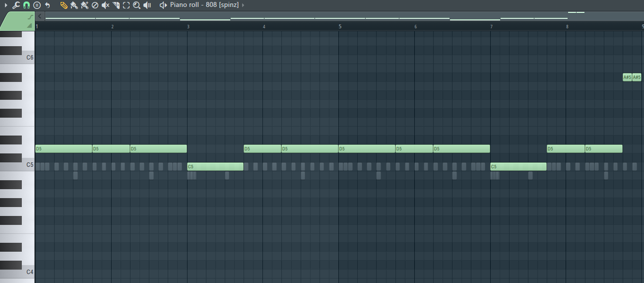This screenshot has width=644, height=283.
Task: Select the C5 note starting at bar 3
Action: (215, 166)
